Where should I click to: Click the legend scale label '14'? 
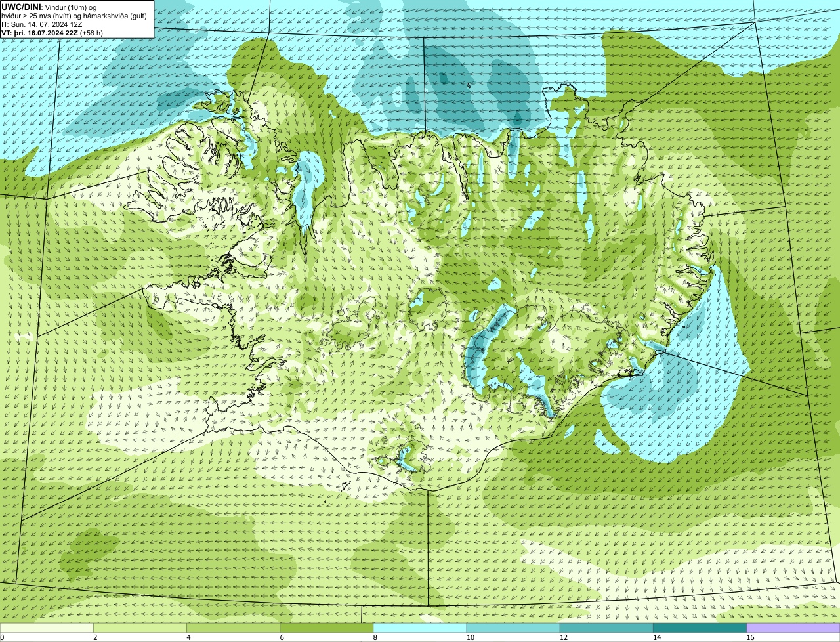pyautogui.click(x=657, y=637)
